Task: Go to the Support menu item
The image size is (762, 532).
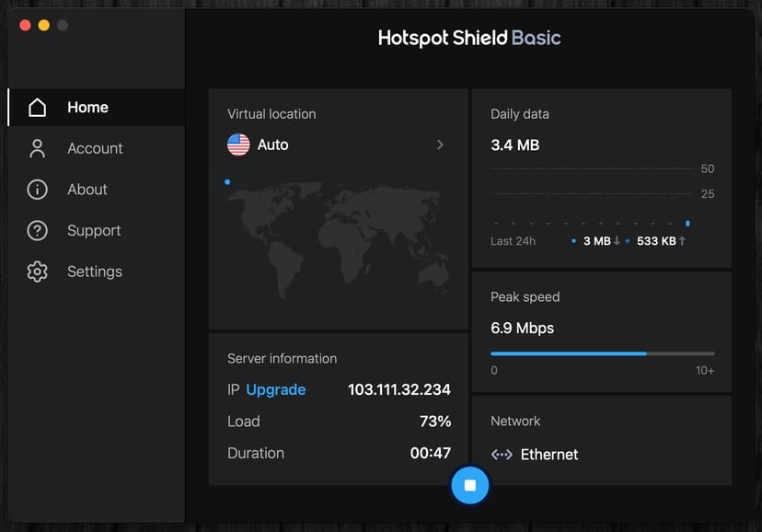Action: pos(94,231)
